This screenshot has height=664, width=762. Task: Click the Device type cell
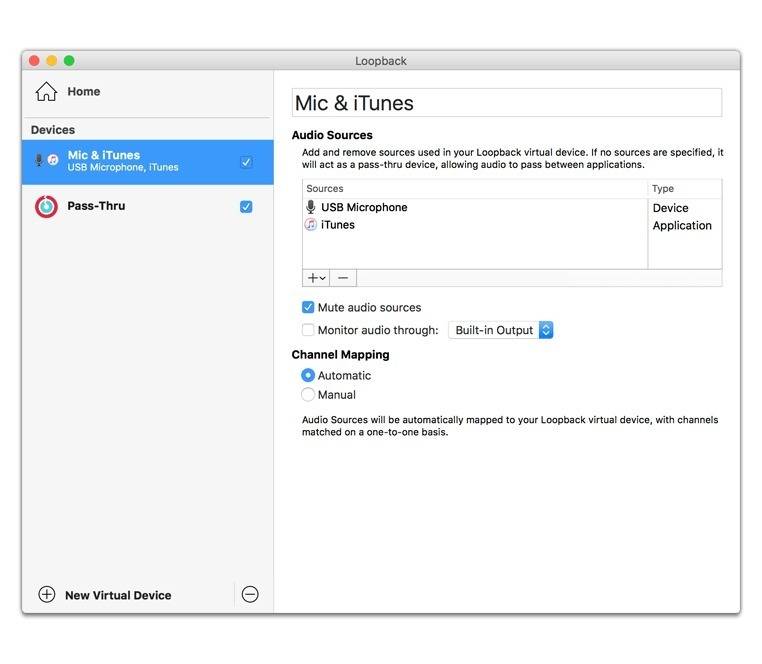click(x=671, y=208)
